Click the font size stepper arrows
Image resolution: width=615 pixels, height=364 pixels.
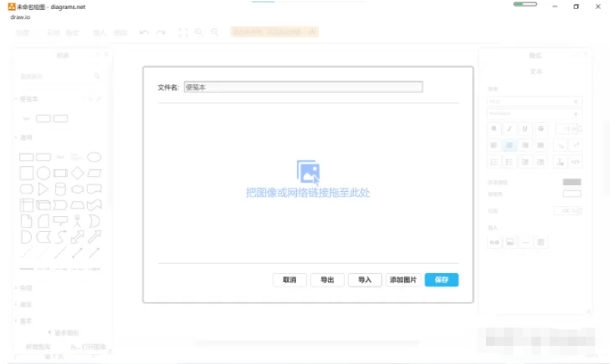[580, 128]
